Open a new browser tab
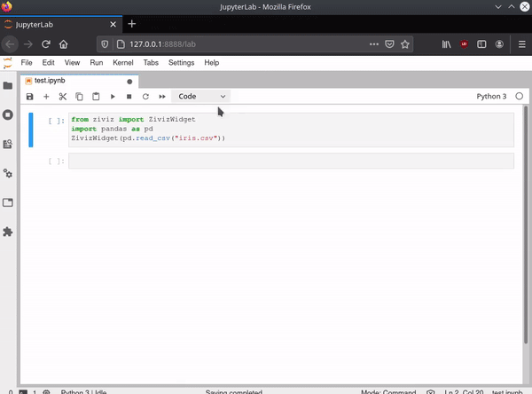 click(x=131, y=24)
